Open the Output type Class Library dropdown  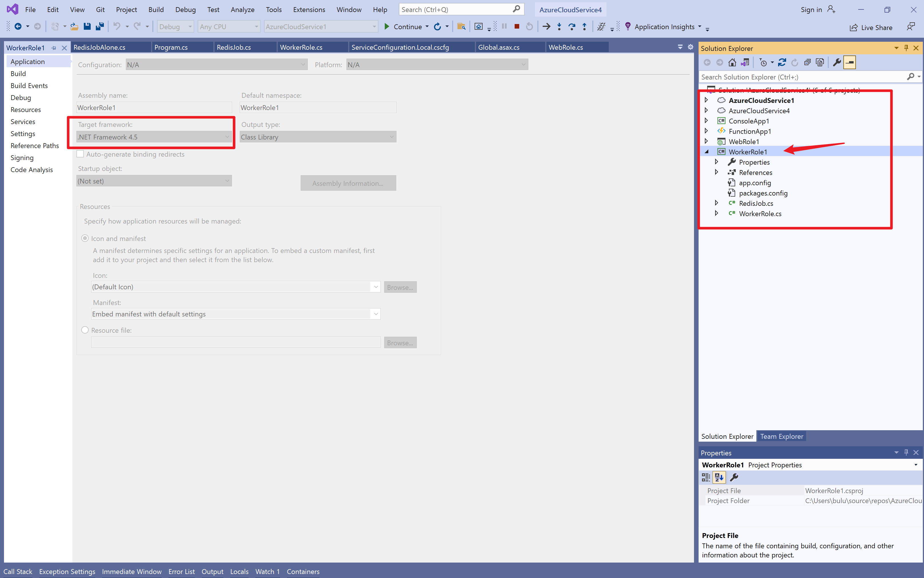[x=318, y=137]
